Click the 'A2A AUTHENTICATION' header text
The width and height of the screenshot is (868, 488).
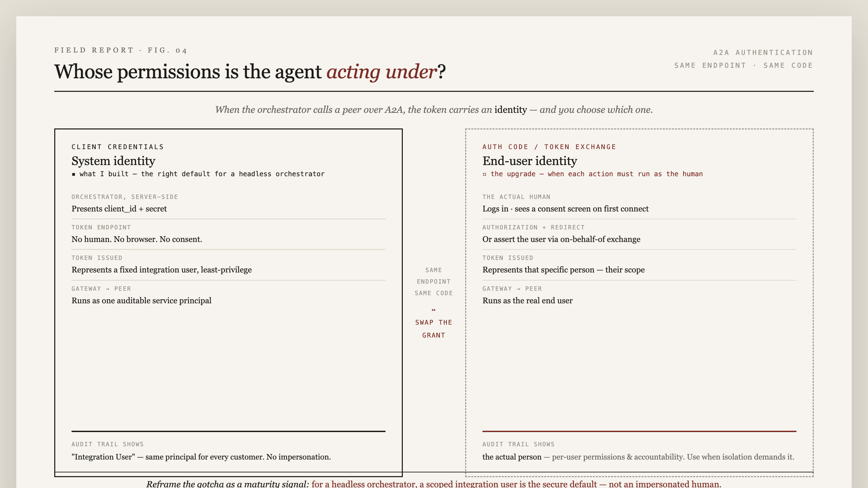pyautogui.click(x=763, y=53)
